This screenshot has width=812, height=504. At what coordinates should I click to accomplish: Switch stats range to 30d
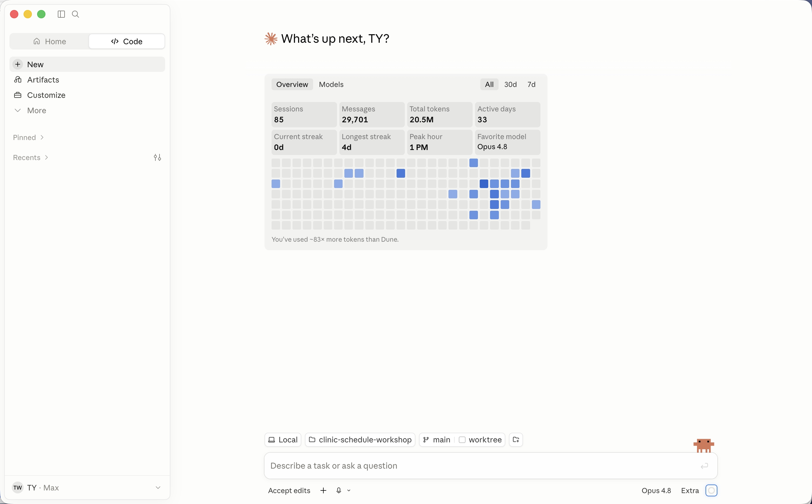point(510,84)
